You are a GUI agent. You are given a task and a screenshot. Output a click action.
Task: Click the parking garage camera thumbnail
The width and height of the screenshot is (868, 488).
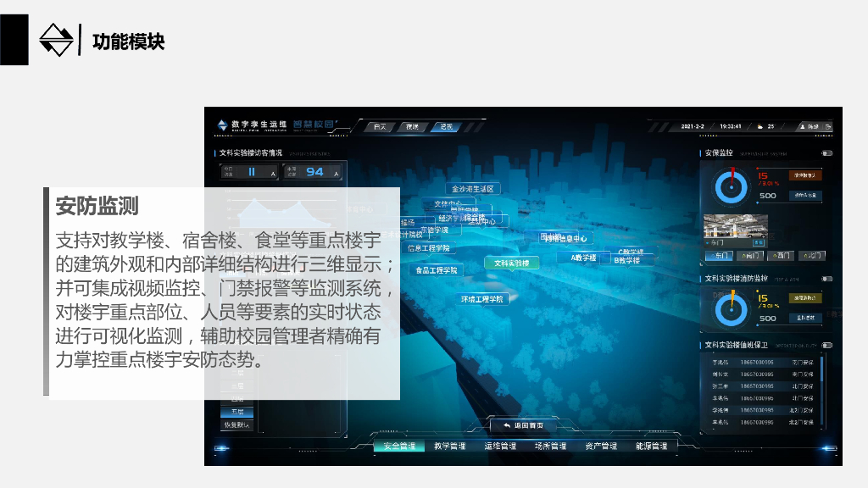pos(736,227)
